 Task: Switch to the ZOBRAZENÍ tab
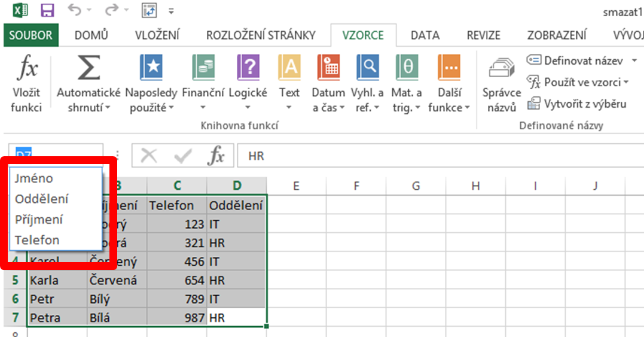[557, 35]
